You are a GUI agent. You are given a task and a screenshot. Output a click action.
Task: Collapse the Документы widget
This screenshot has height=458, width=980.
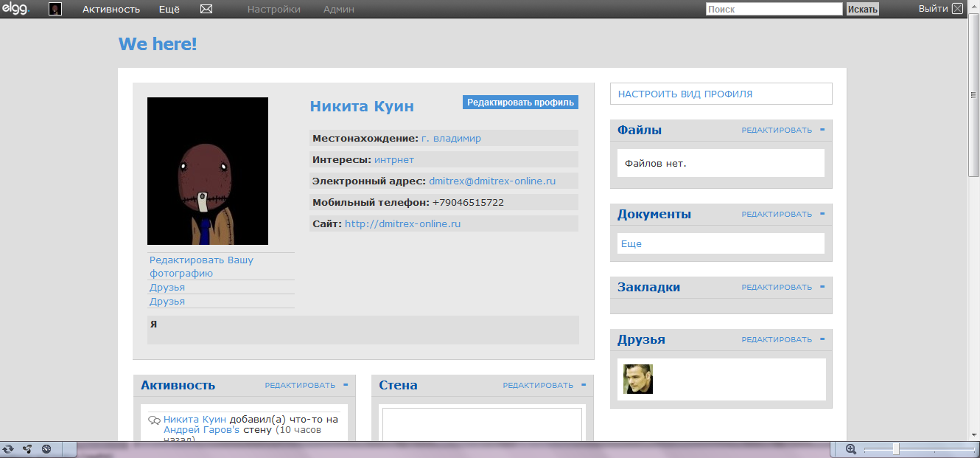822,214
